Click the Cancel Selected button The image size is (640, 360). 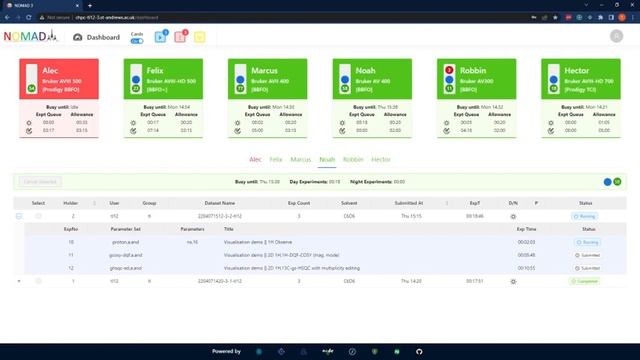(x=40, y=182)
